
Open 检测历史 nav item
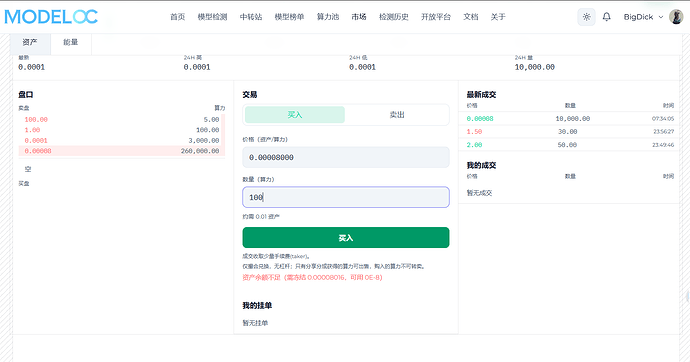point(393,17)
